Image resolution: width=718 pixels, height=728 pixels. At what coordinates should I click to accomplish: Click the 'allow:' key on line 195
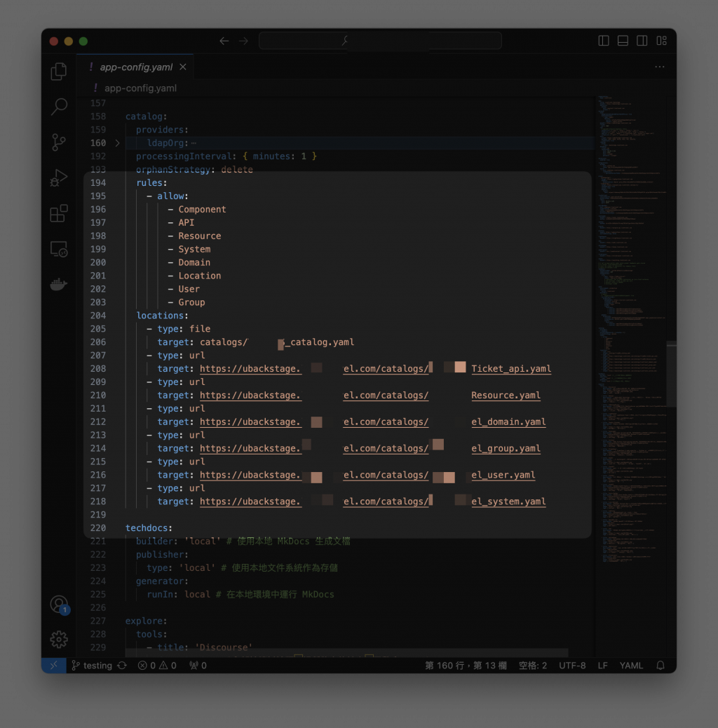[172, 196]
